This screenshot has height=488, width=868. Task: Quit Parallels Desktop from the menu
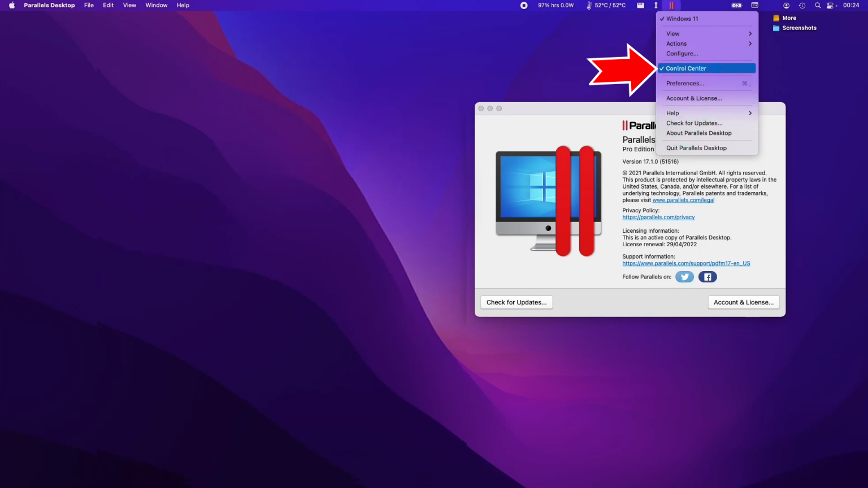707,148
